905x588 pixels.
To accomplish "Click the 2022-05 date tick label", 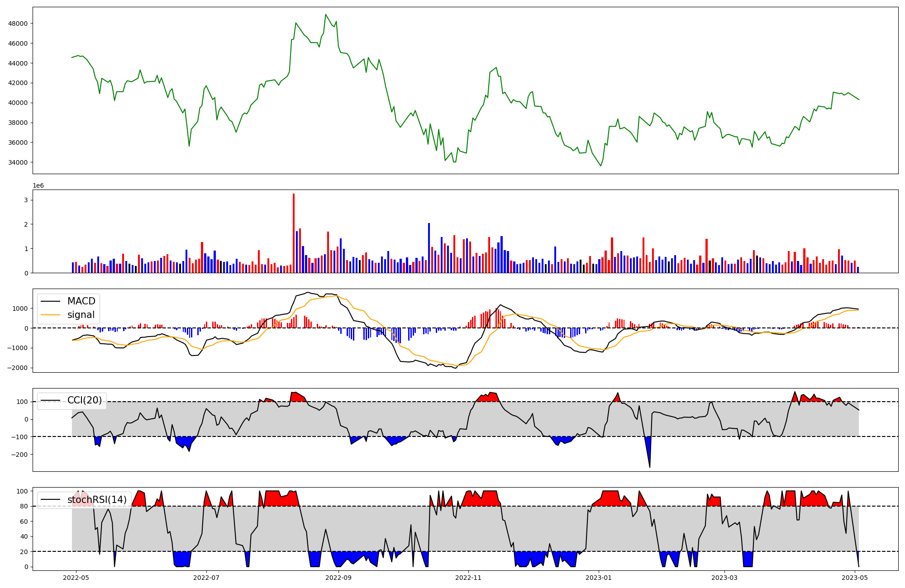I will [76, 578].
